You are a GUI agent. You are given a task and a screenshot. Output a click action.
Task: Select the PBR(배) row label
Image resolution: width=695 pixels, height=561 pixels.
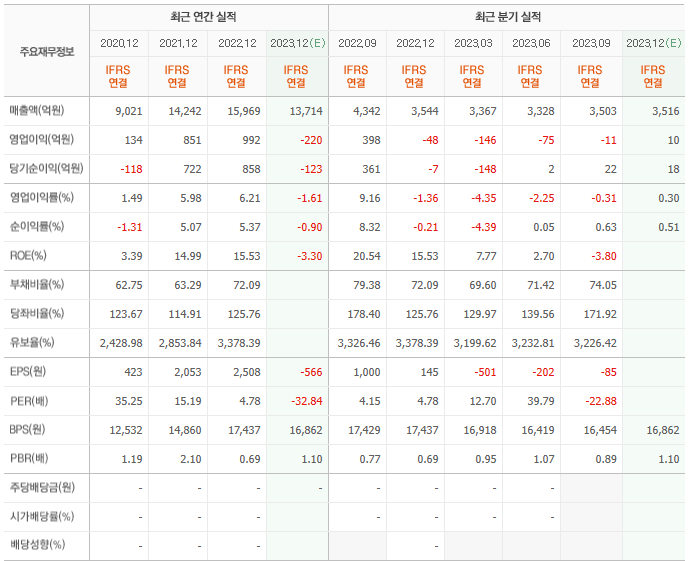[29, 459]
